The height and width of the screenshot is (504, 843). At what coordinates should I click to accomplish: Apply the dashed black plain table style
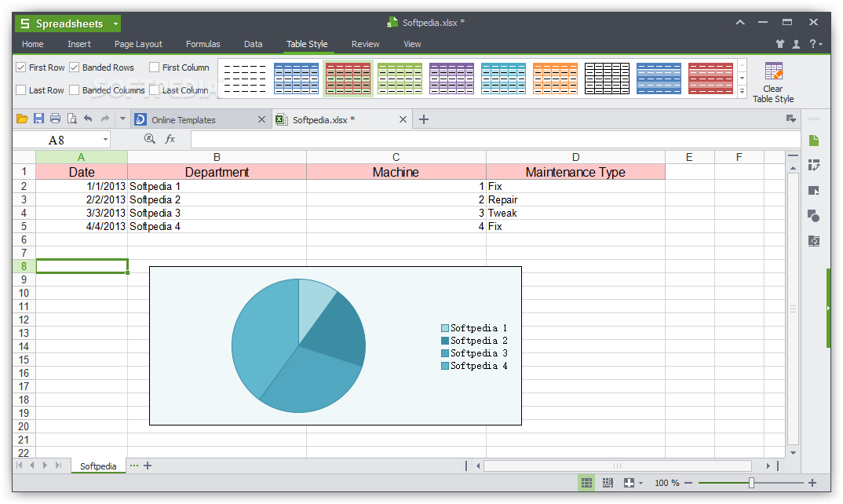pos(245,79)
